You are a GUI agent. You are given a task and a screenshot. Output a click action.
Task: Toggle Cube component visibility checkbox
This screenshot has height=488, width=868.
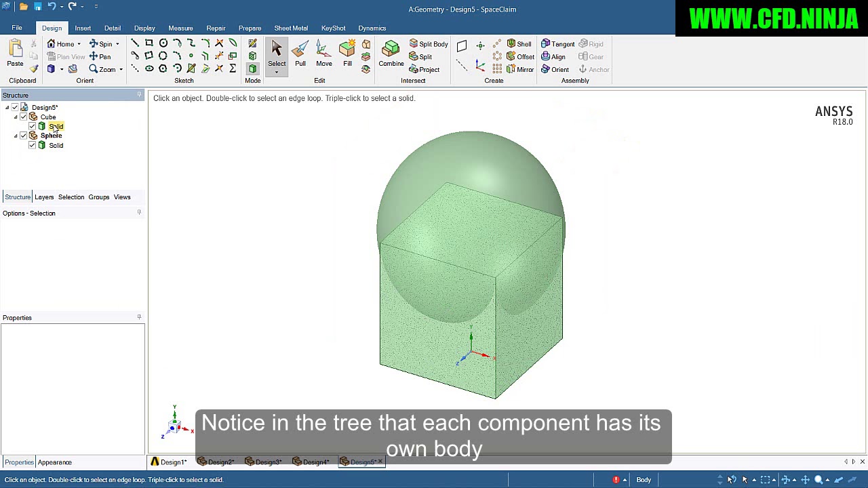[23, 117]
